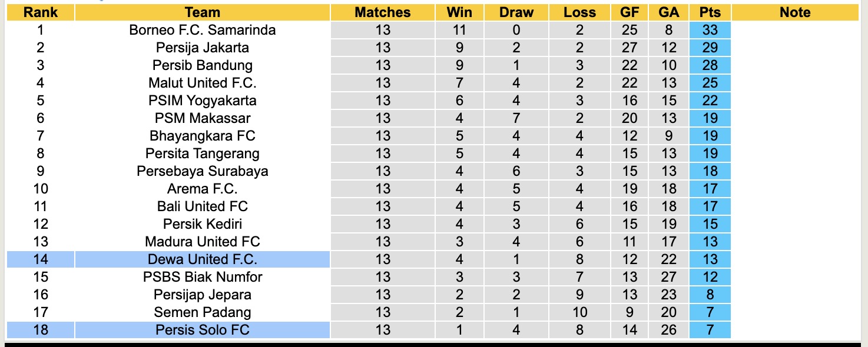868x347 pixels.
Task: Open Borneo F.C. Samarinda team entry
Action: pos(202,30)
